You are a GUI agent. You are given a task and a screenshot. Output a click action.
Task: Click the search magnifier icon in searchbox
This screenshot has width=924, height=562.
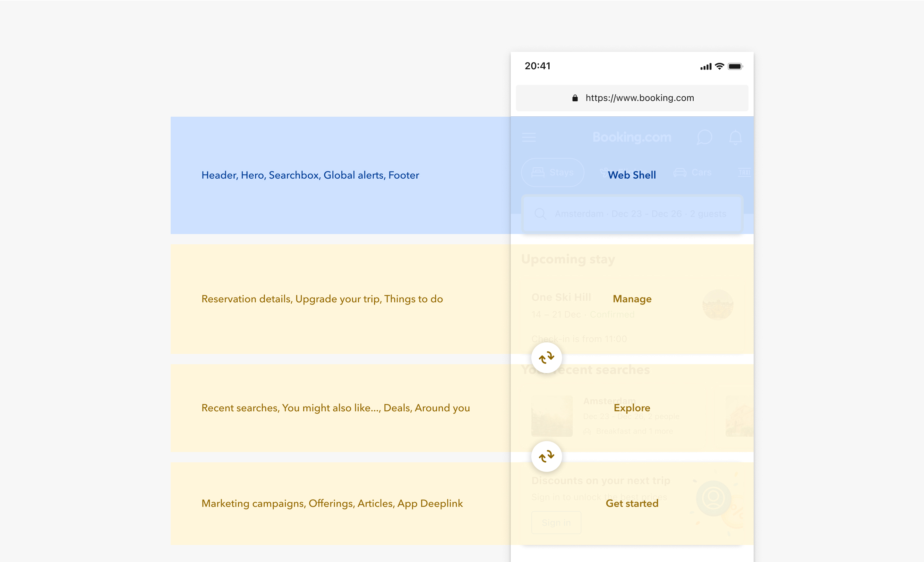tap(540, 214)
